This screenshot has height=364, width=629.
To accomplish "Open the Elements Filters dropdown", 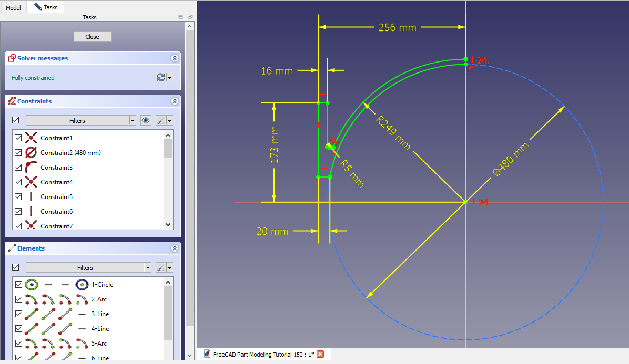I will pyautogui.click(x=147, y=267).
